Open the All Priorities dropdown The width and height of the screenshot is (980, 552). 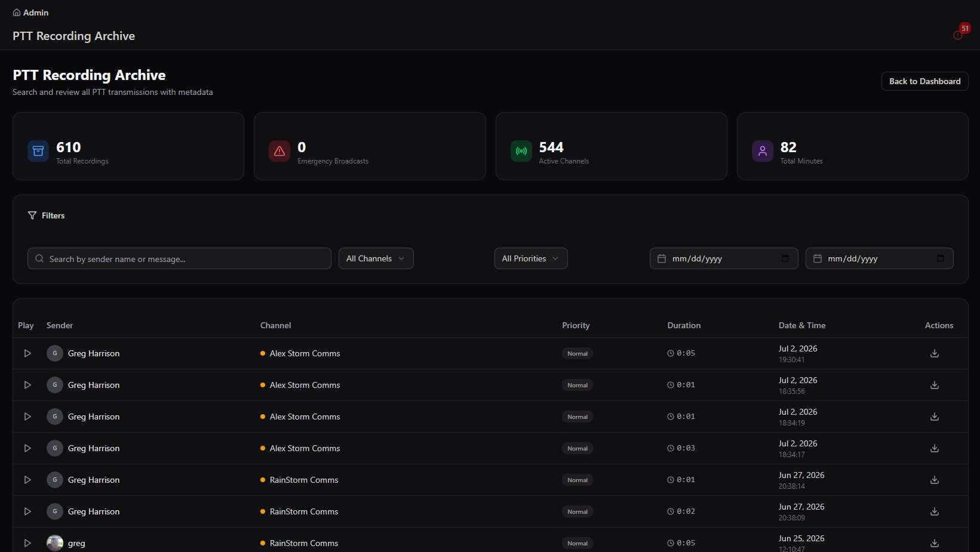[531, 258]
